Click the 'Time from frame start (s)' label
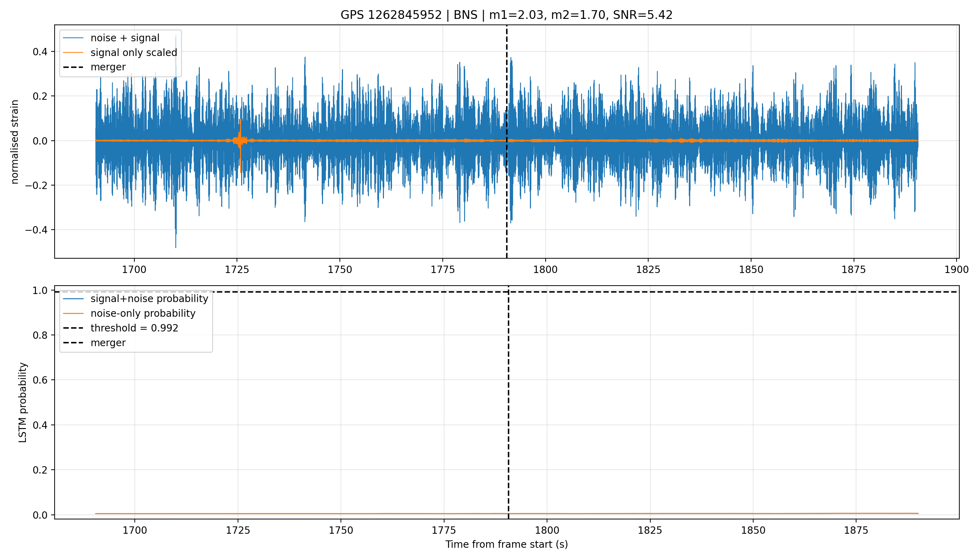Screen dimensions: 980x560 [x=506, y=545]
